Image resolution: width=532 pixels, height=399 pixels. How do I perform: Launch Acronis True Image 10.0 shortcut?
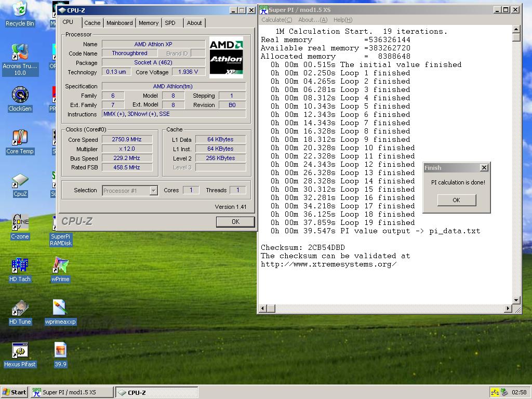(x=20, y=60)
